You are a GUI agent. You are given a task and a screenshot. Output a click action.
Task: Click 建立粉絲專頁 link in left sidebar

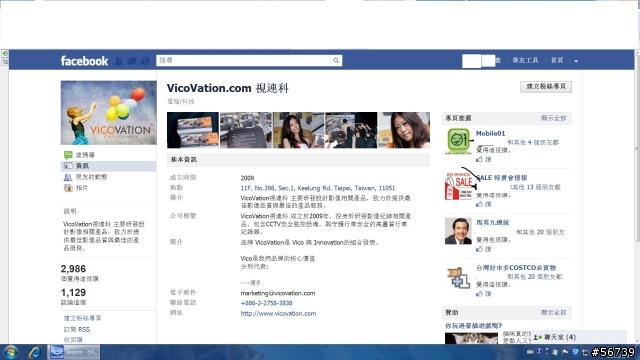point(82,318)
